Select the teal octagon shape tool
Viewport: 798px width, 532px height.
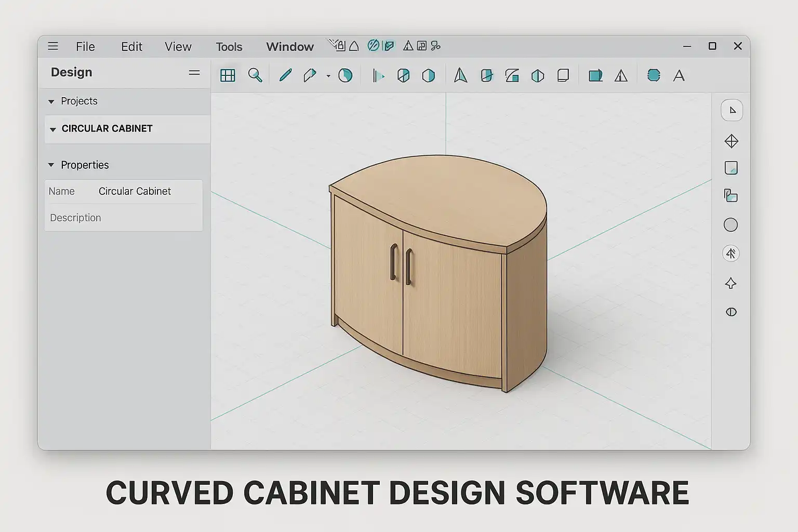[x=654, y=76]
